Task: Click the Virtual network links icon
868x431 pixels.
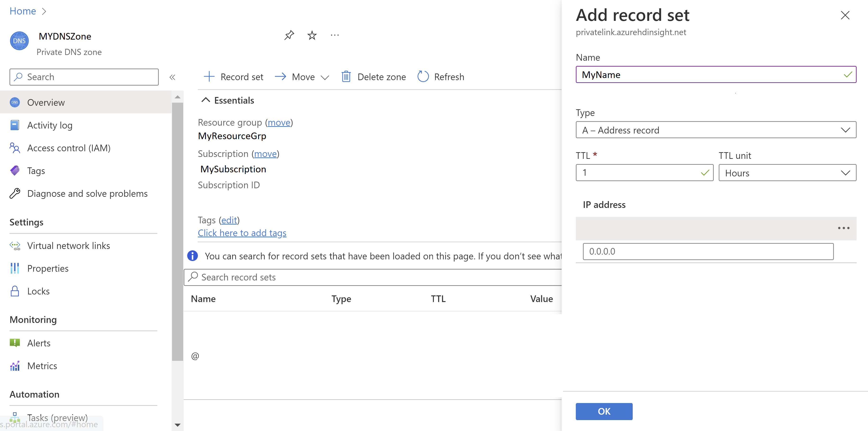Action: [15, 245]
